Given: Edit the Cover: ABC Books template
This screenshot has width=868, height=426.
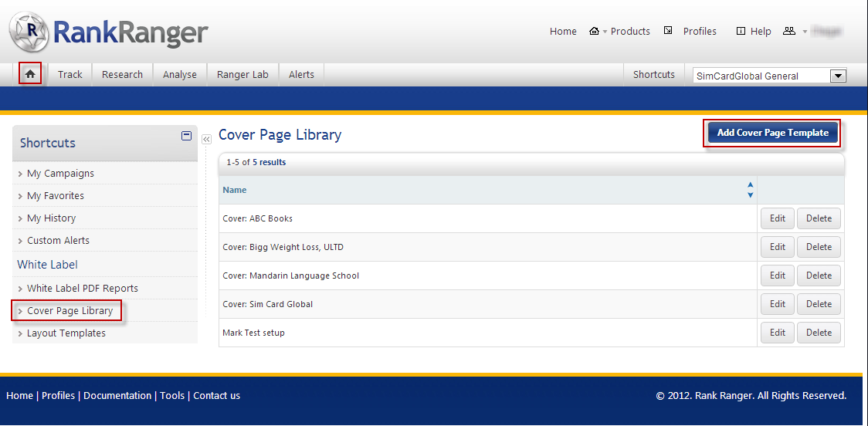Looking at the screenshot, I should tap(777, 218).
